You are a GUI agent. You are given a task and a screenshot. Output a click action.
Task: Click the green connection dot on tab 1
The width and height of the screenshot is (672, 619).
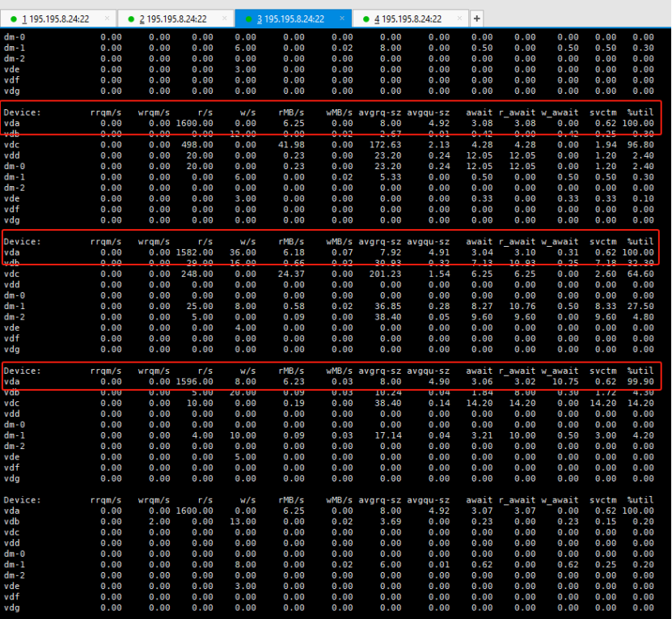[14, 19]
